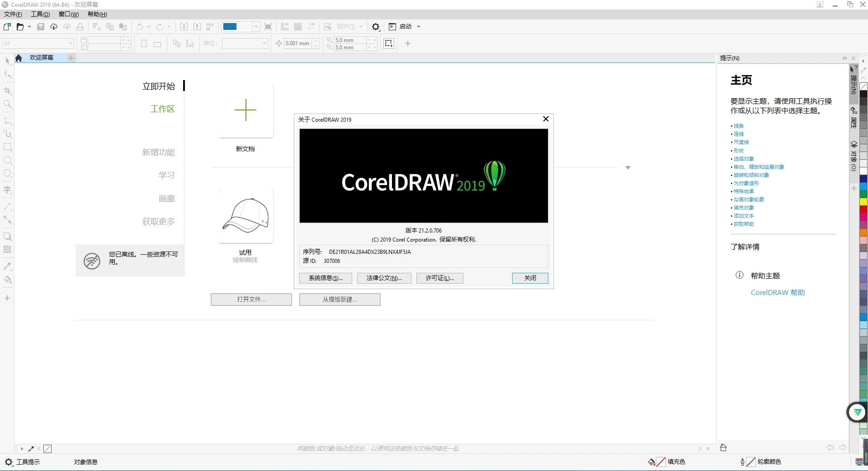
Task: Click the cloud download icon
Action: 54,27
